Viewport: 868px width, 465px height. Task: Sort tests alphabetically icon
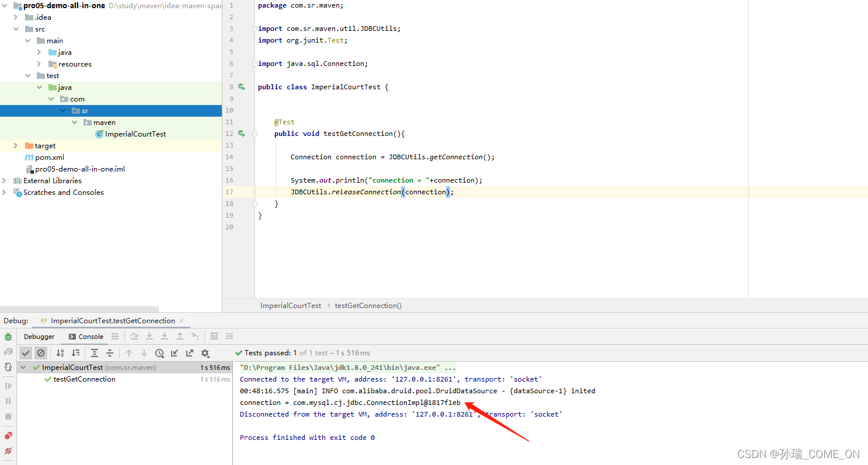(60, 353)
